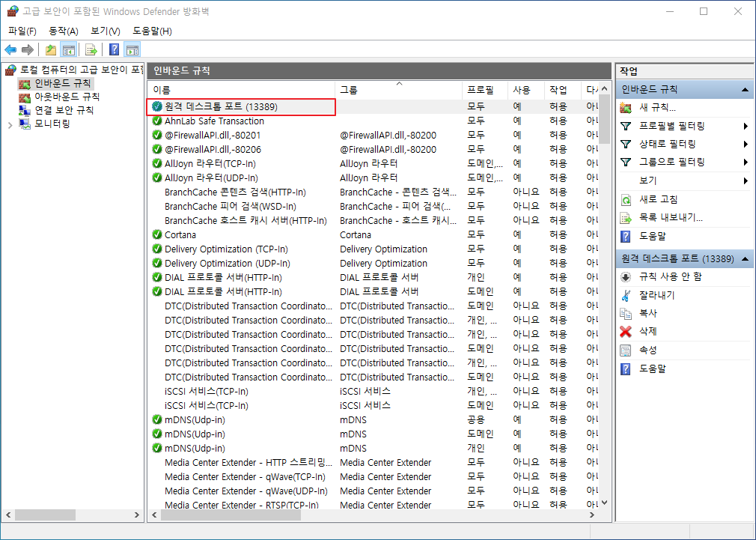Click the 프로필별 필터링 funnel icon
The width and height of the screenshot is (756, 540).
tap(626, 126)
